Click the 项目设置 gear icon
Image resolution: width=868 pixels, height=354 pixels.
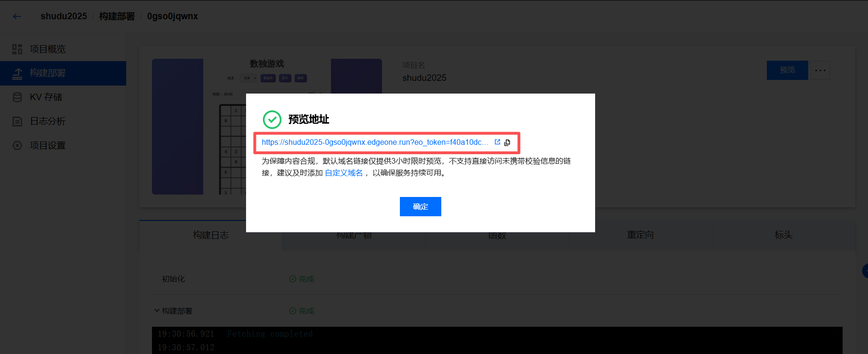point(17,146)
